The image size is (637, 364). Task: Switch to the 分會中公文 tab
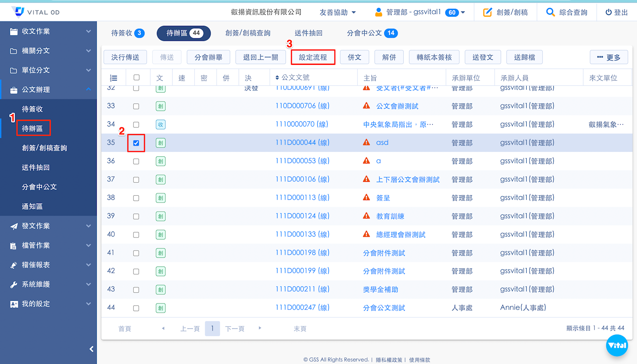click(x=372, y=33)
